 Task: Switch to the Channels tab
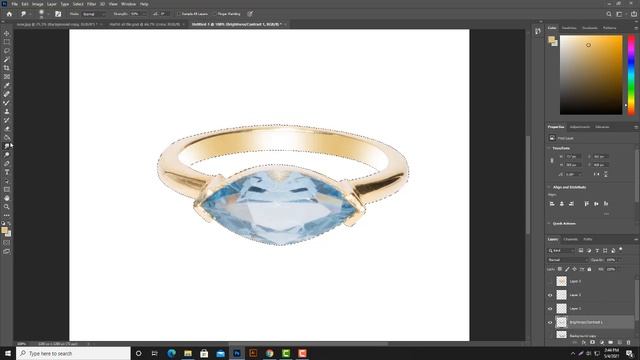[x=570, y=239]
